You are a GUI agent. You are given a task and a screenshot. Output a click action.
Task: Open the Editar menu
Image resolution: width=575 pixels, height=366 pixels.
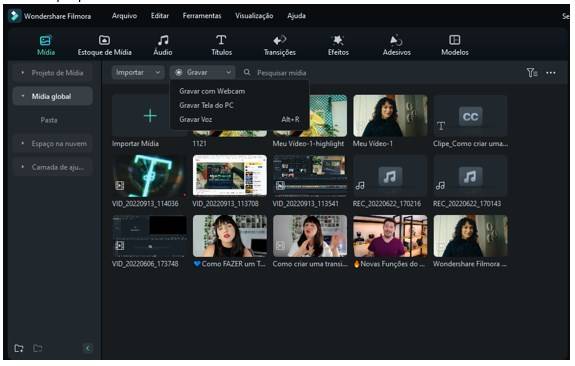[160, 16]
